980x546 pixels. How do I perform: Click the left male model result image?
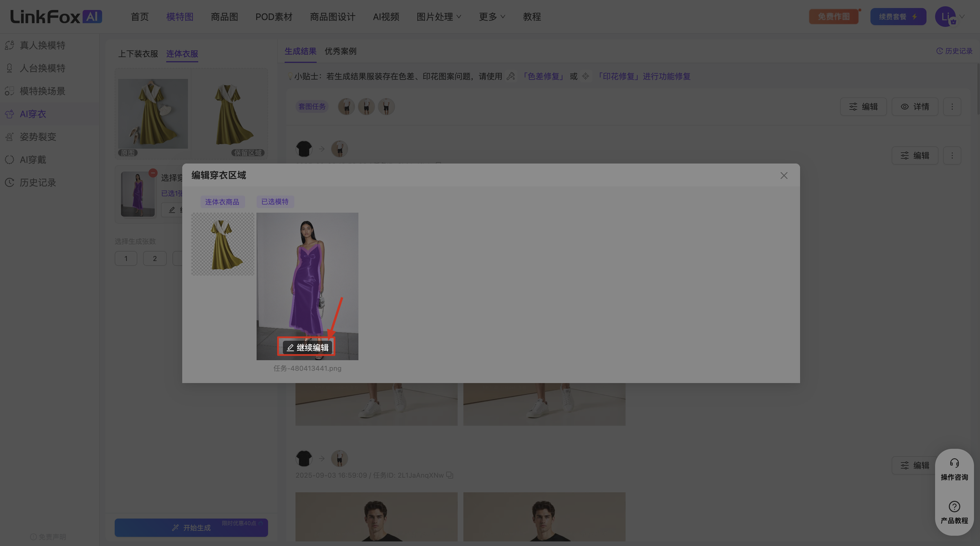point(376,517)
